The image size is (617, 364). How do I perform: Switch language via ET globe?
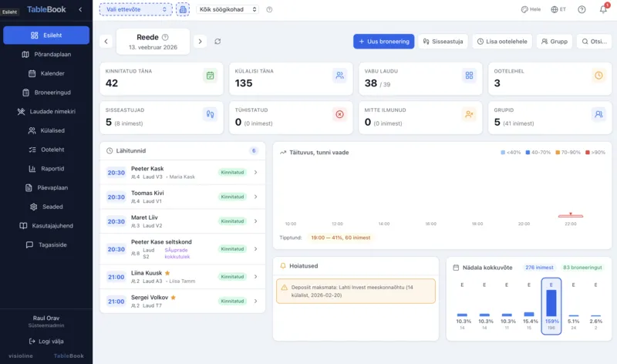point(558,9)
